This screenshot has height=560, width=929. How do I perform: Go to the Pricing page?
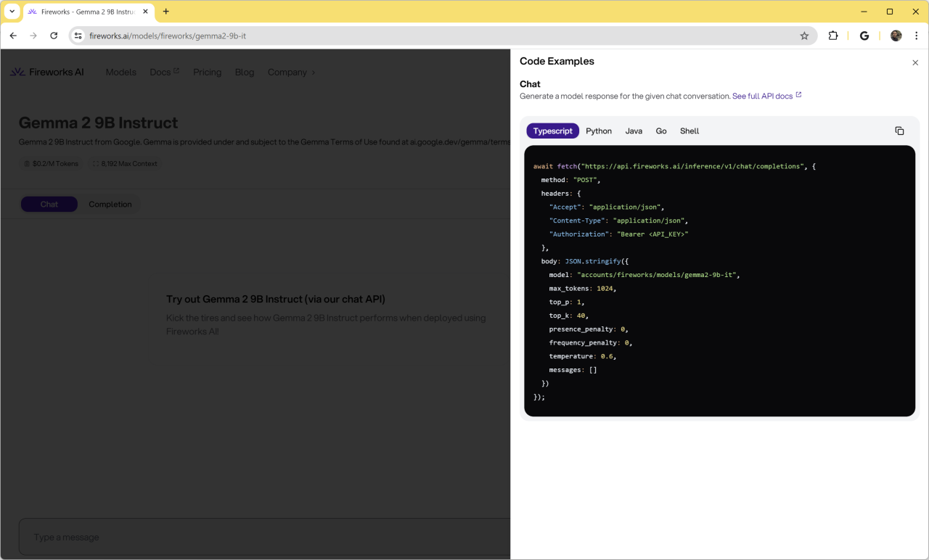pyautogui.click(x=207, y=72)
